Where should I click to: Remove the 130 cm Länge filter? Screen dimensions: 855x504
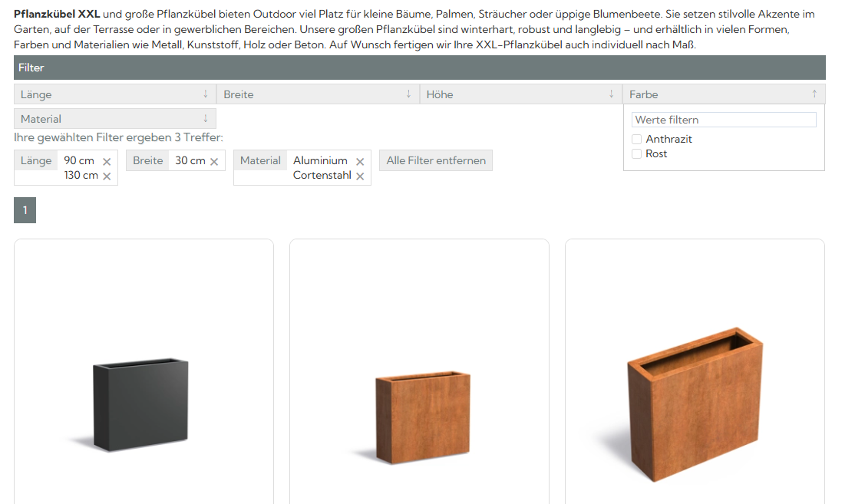click(x=107, y=176)
